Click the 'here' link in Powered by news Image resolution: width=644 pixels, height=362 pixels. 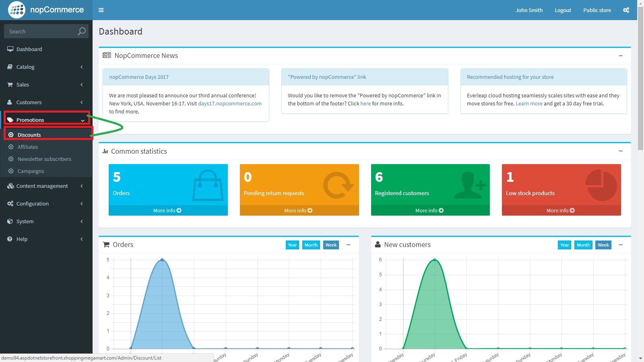pyautogui.click(x=365, y=103)
